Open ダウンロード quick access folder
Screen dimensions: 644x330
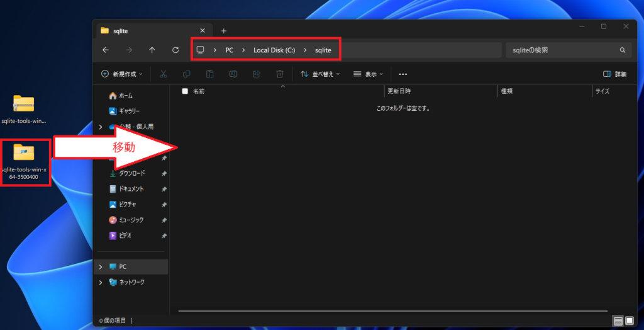tap(127, 173)
